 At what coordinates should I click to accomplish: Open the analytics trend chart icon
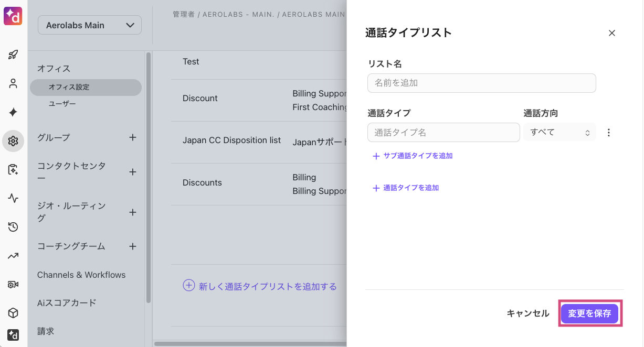click(x=13, y=256)
